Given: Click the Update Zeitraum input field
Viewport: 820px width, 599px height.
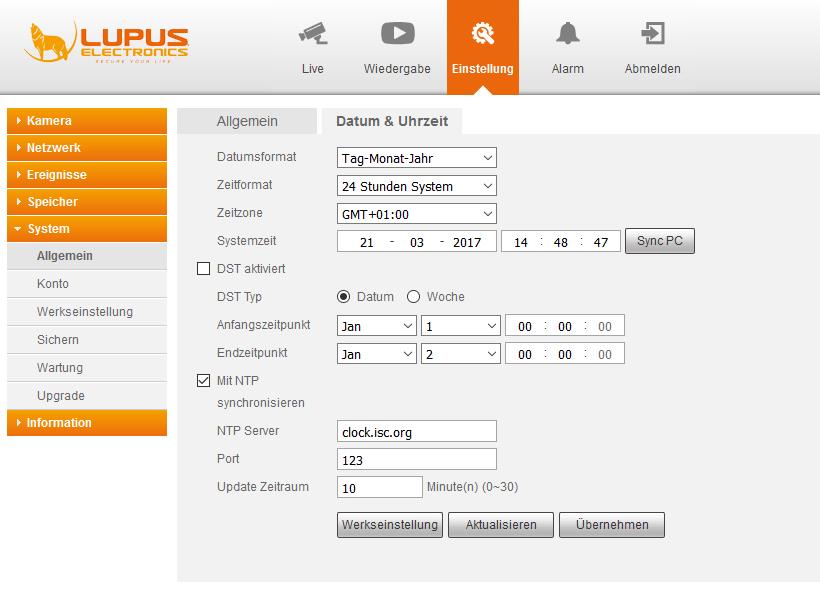Looking at the screenshot, I should pos(380,488).
